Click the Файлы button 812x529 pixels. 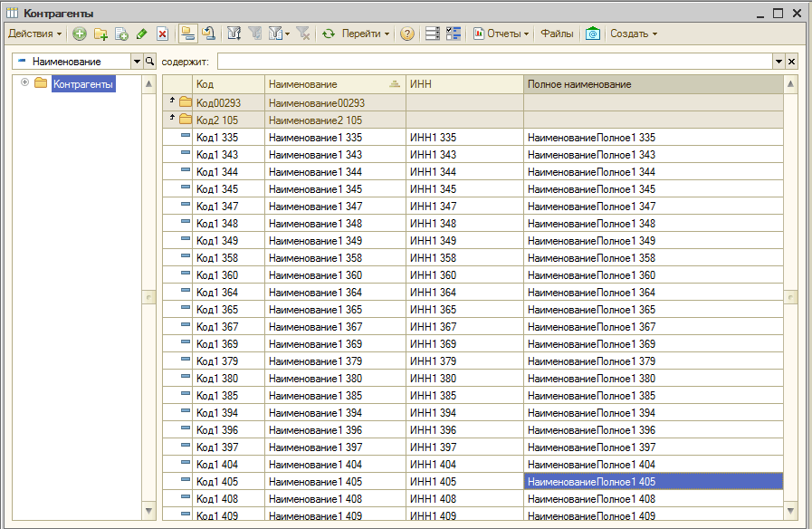click(x=557, y=34)
